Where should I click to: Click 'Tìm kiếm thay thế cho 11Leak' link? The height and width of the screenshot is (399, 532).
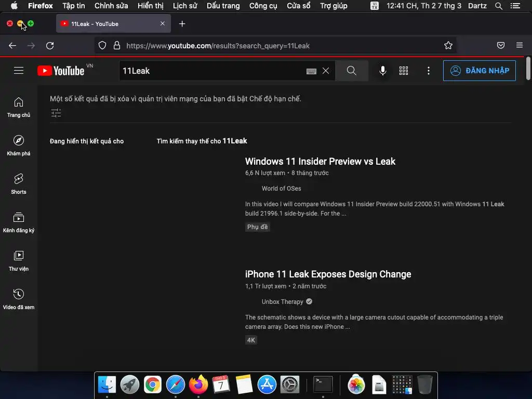coord(202,141)
